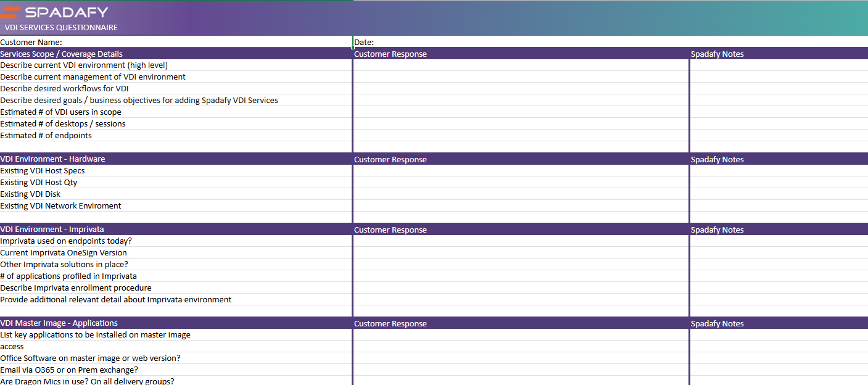Select Existing VDI Network Enviroment
Viewport: 868px width, 385px height.
pyautogui.click(x=176, y=205)
